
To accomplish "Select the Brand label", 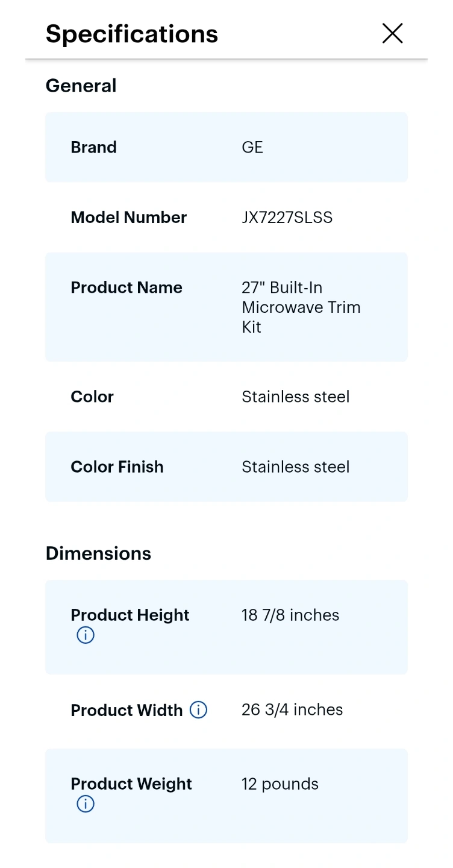I will pyautogui.click(x=94, y=147).
